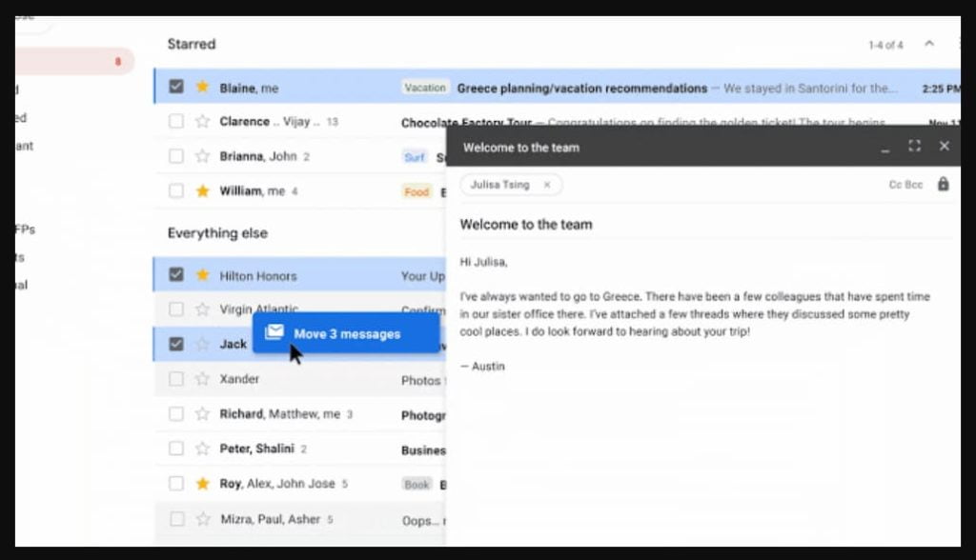Collapse the message list with the up chevron

(x=928, y=43)
